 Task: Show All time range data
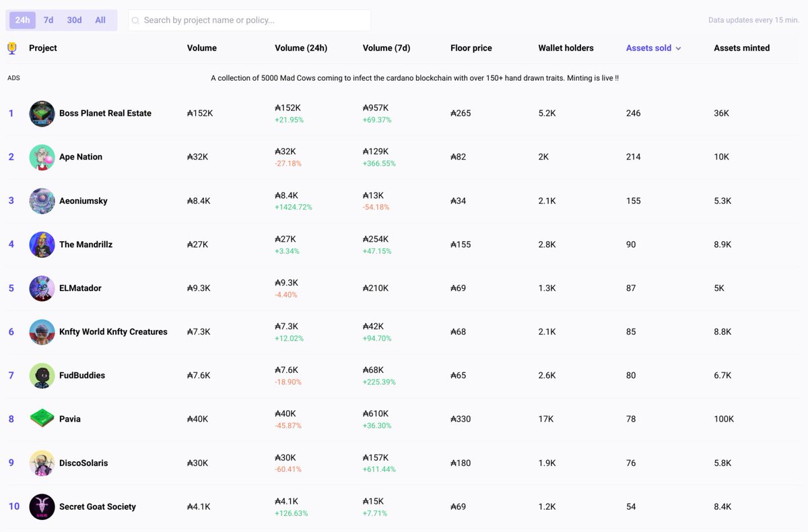(x=100, y=20)
